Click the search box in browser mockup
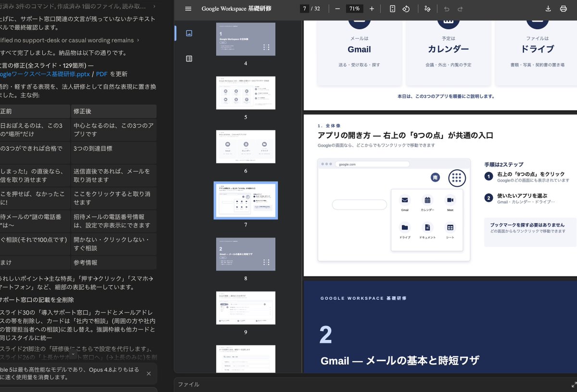 359,204
